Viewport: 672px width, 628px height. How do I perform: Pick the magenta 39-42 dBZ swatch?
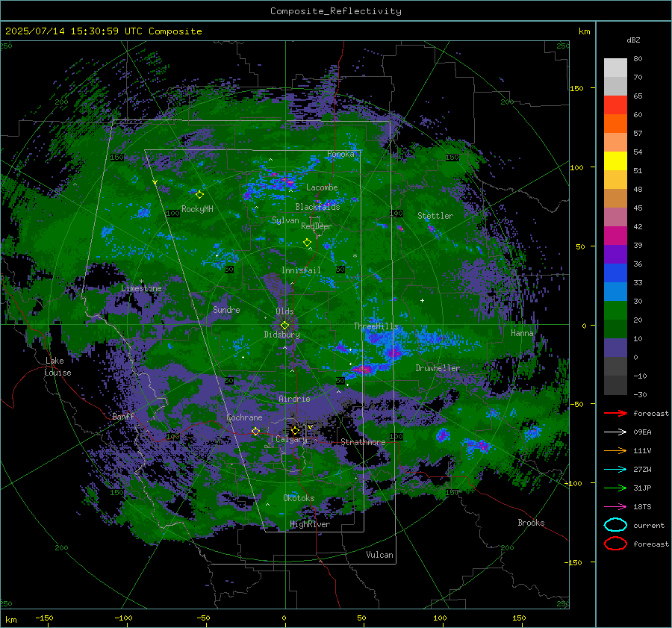pos(615,235)
